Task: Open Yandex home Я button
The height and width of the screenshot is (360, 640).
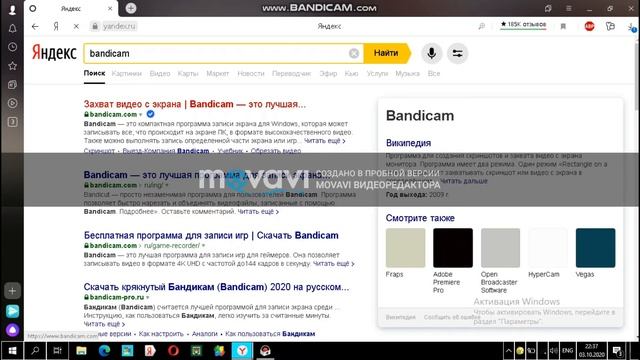Action: tap(56, 27)
